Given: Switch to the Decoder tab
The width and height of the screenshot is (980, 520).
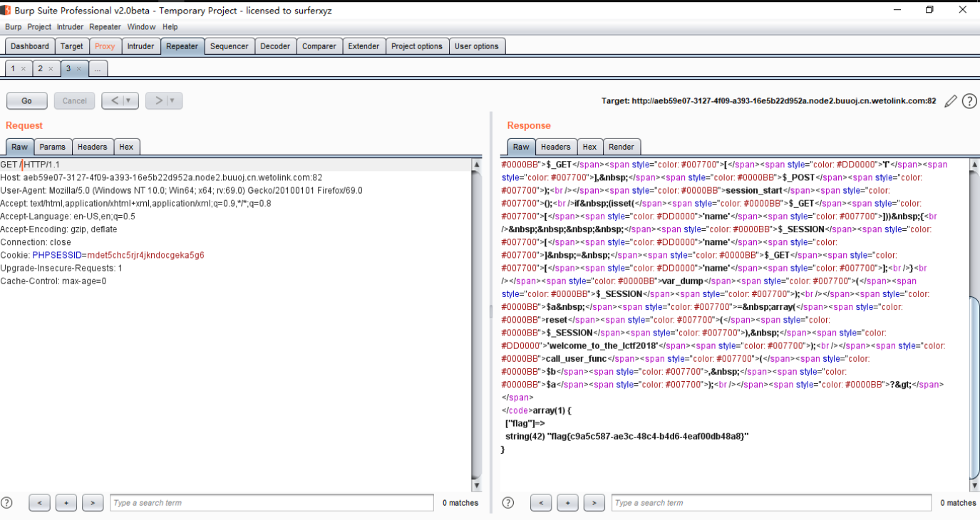Looking at the screenshot, I should pyautogui.click(x=275, y=46).
